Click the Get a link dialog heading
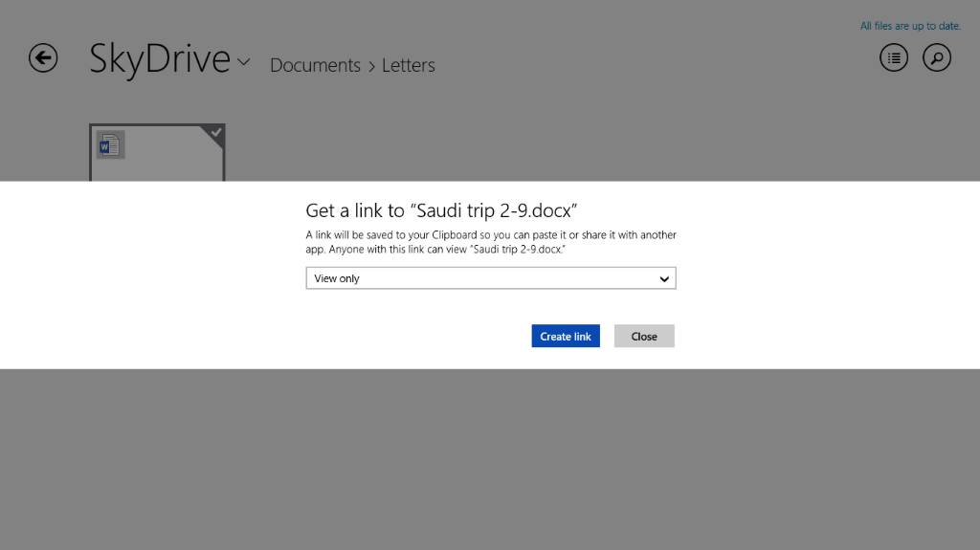Viewport: 980px width, 550px height. 441,210
